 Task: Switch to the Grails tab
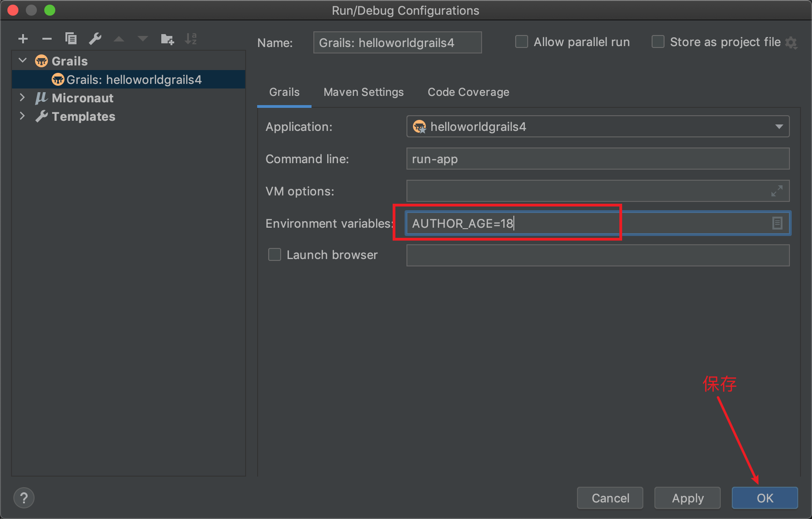284,92
